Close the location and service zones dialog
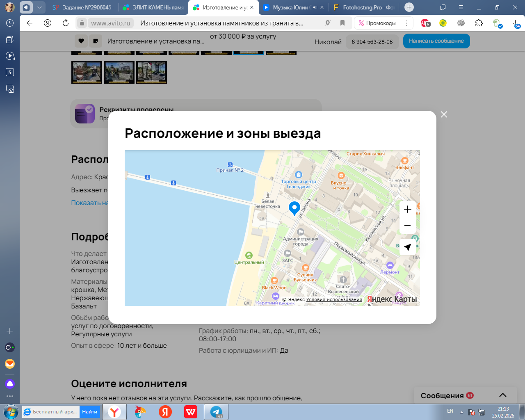The height and width of the screenshot is (420, 525). (444, 114)
